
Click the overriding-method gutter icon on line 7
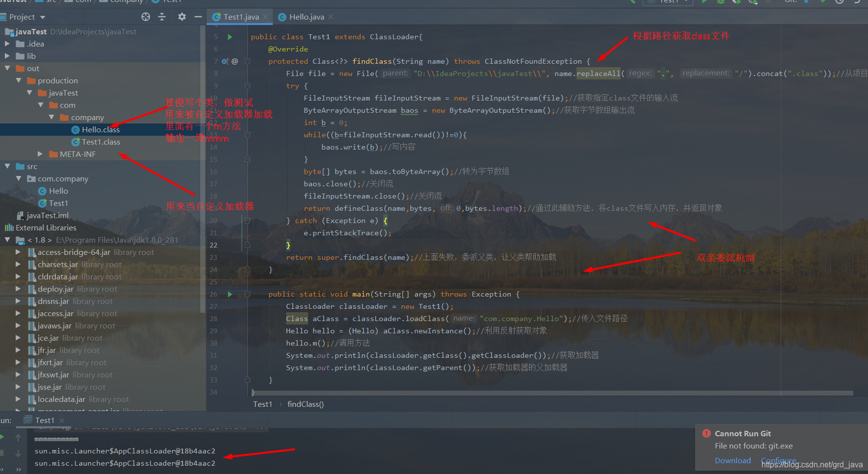click(225, 61)
